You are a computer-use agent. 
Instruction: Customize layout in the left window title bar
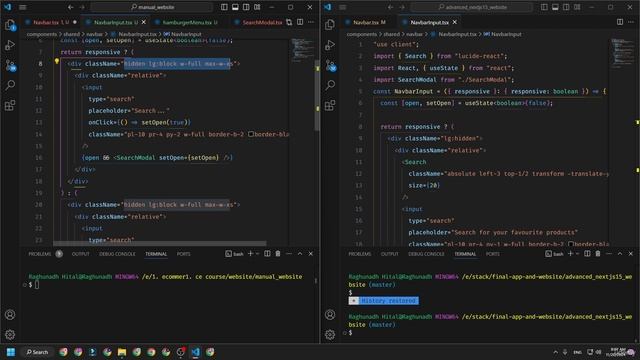tap(257, 7)
